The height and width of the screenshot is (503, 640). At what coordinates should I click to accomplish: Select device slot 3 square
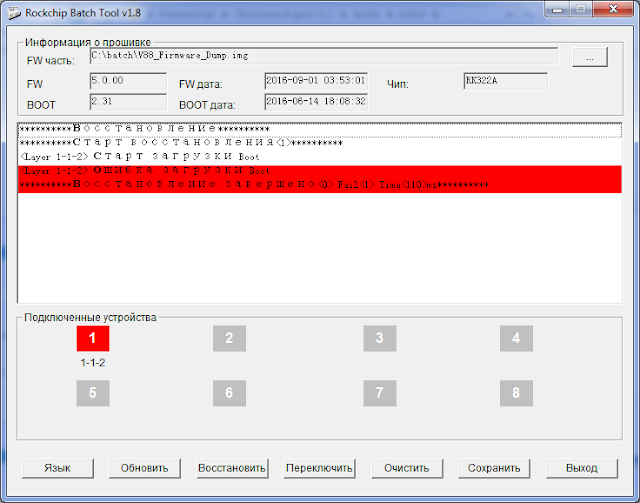380,338
